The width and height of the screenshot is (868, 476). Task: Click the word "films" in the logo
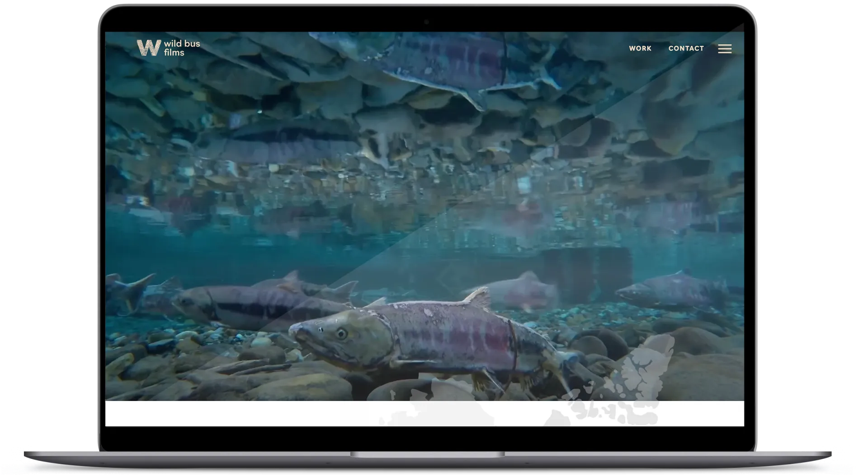[174, 53]
